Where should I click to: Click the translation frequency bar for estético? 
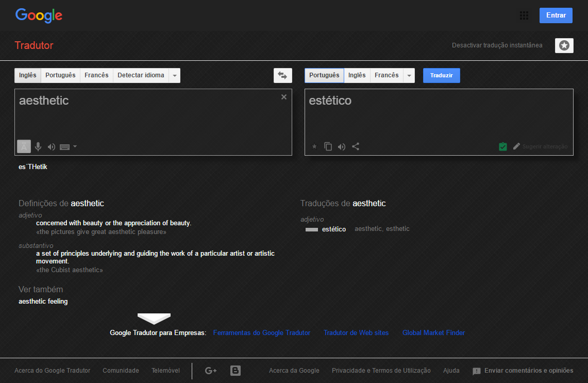pyautogui.click(x=312, y=229)
